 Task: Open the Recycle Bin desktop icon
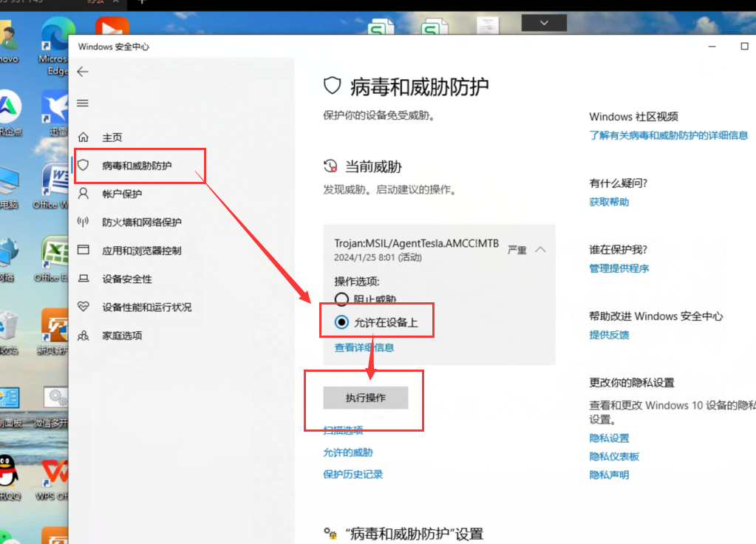(9, 333)
